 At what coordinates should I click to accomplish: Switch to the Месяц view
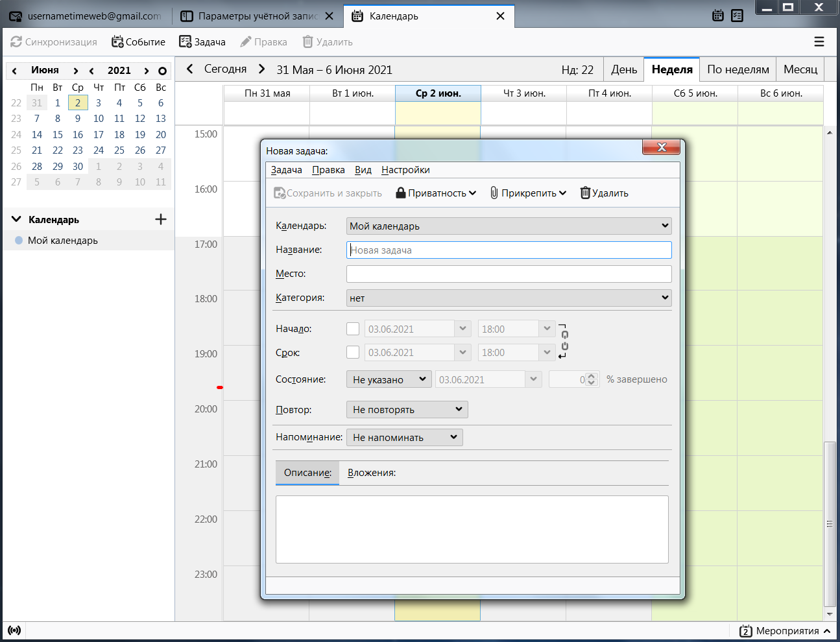pyautogui.click(x=800, y=69)
